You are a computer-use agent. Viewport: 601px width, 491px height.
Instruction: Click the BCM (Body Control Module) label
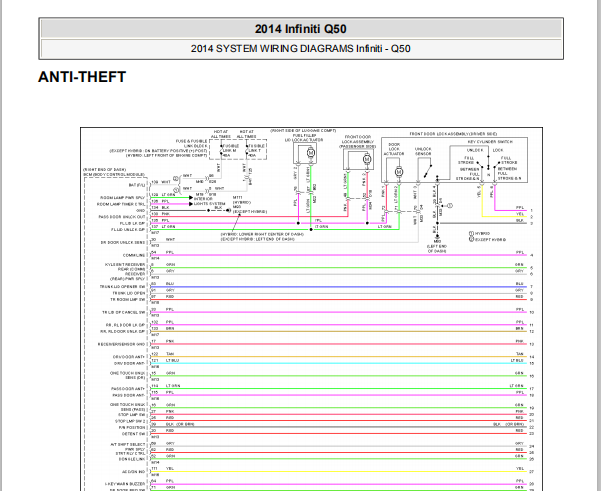[114, 174]
